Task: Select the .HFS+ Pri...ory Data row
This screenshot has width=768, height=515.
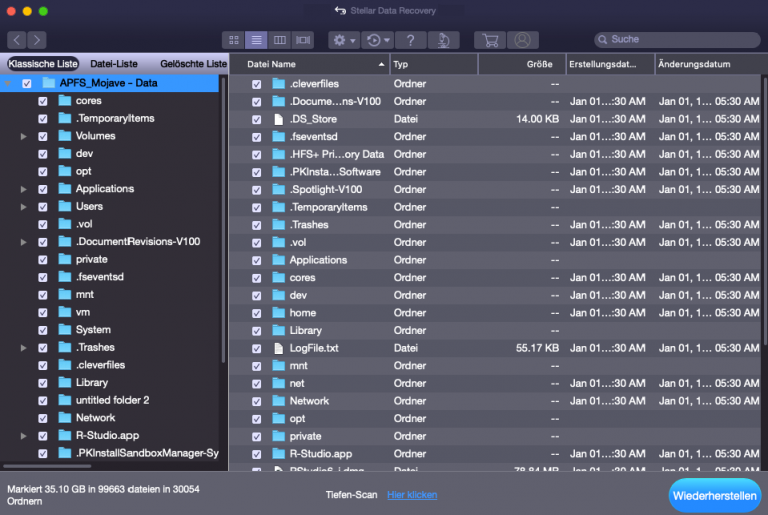Action: coord(496,154)
